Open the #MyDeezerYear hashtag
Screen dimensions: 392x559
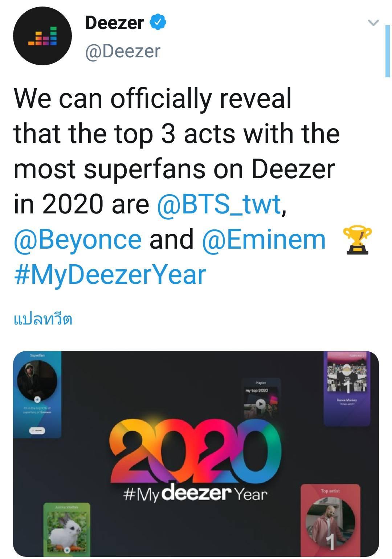[x=110, y=275]
